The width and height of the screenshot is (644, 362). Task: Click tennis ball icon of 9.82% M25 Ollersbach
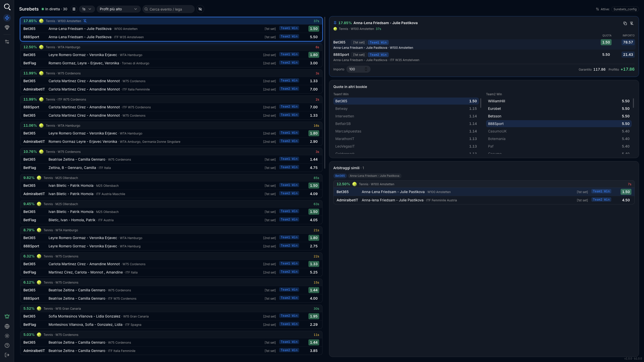[39, 178]
